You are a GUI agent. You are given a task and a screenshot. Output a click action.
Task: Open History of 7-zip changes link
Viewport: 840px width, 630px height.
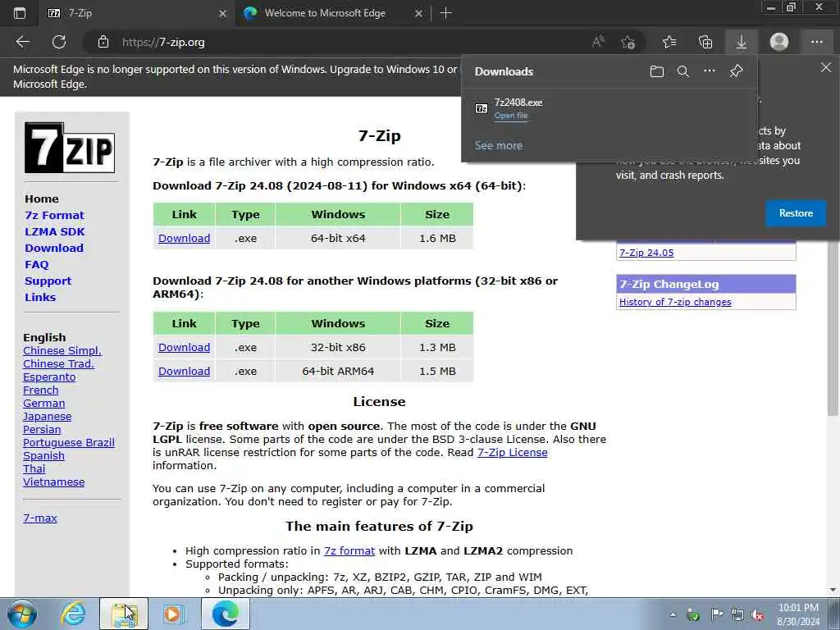pyautogui.click(x=675, y=302)
